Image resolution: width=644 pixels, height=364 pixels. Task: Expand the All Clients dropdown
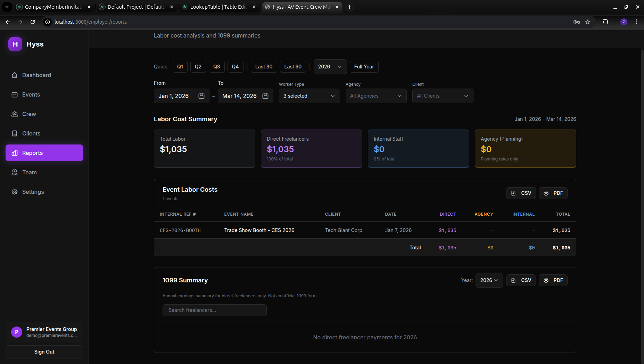point(443,96)
